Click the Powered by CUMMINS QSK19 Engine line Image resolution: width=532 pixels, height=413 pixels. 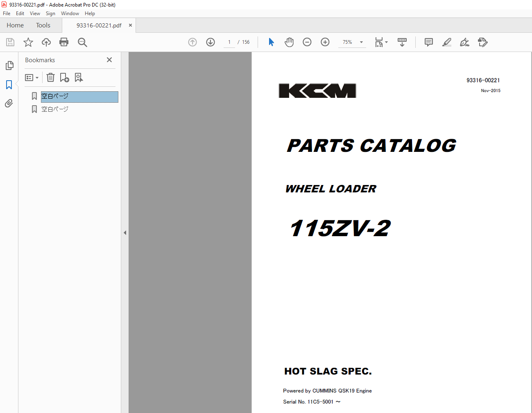click(x=327, y=391)
